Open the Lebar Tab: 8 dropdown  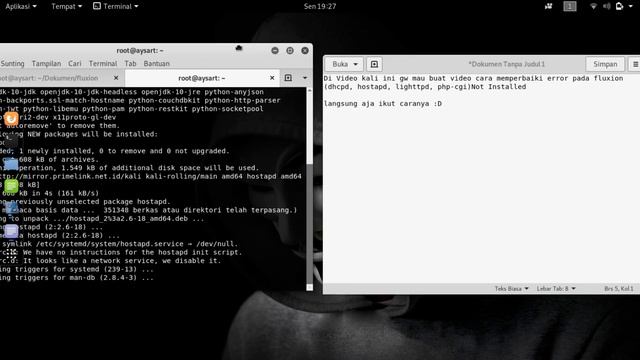(556, 289)
